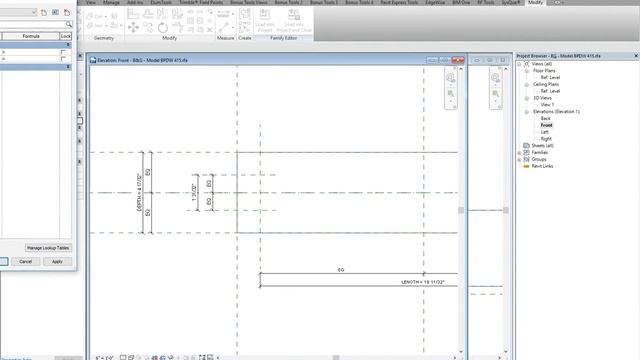
Task: Open the View ribbon tab
Action: (91, 2)
